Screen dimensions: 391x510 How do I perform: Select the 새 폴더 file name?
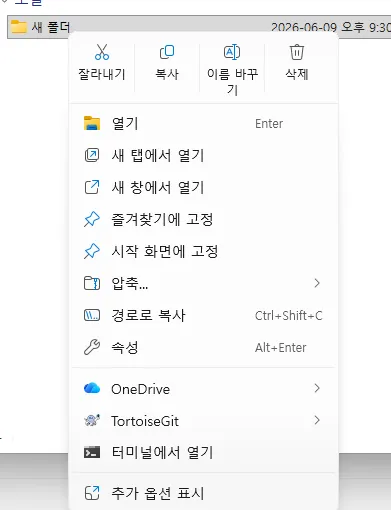tap(51, 27)
